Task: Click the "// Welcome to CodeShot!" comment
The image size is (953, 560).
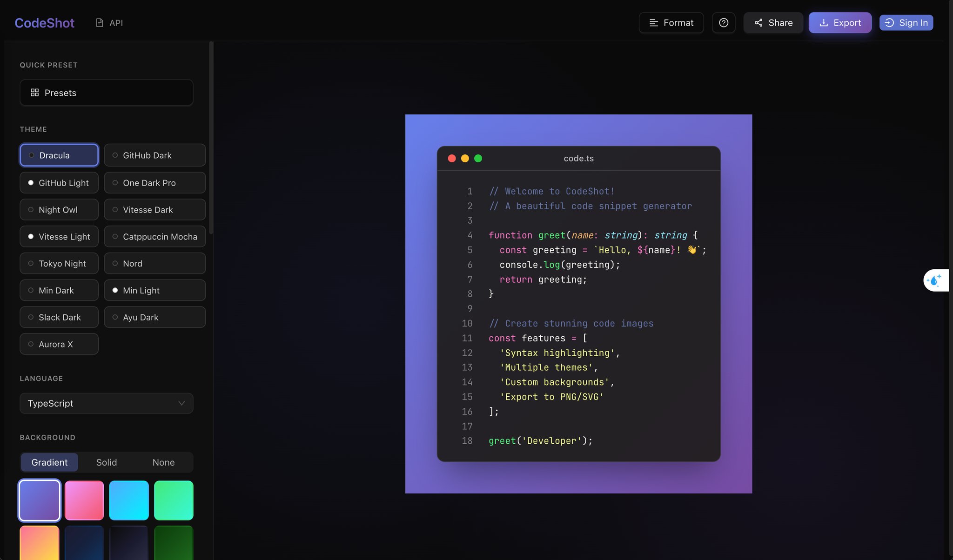Action: pyautogui.click(x=552, y=191)
